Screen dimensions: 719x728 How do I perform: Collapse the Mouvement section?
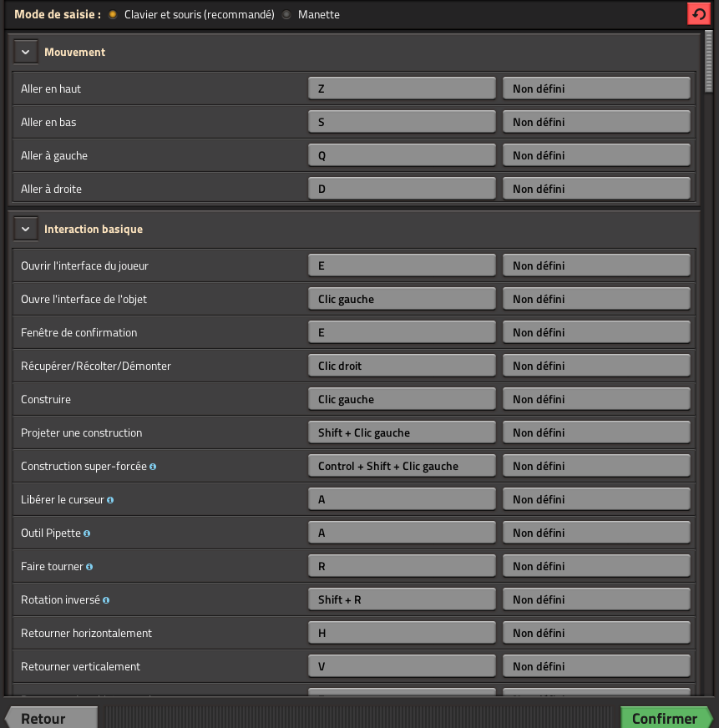pos(26,52)
